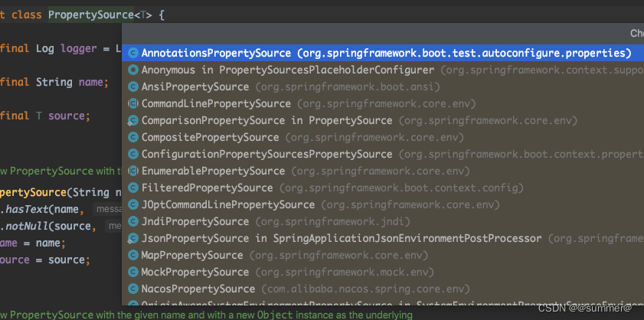Choose MockPropertySource entry
The width and height of the screenshot is (644, 320).
383,272
